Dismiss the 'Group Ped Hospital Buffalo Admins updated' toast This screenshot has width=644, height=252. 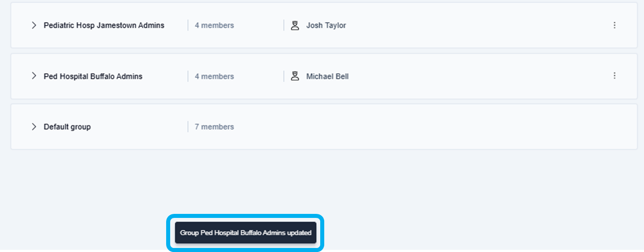tap(245, 233)
